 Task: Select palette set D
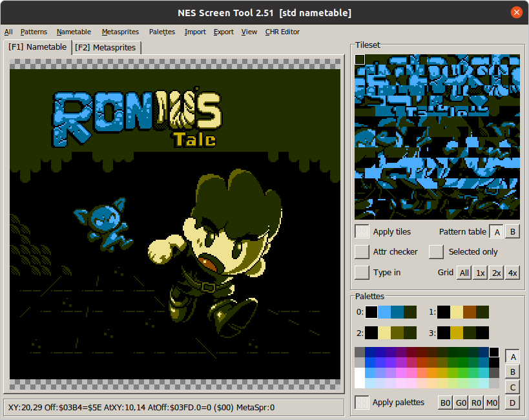click(513, 403)
